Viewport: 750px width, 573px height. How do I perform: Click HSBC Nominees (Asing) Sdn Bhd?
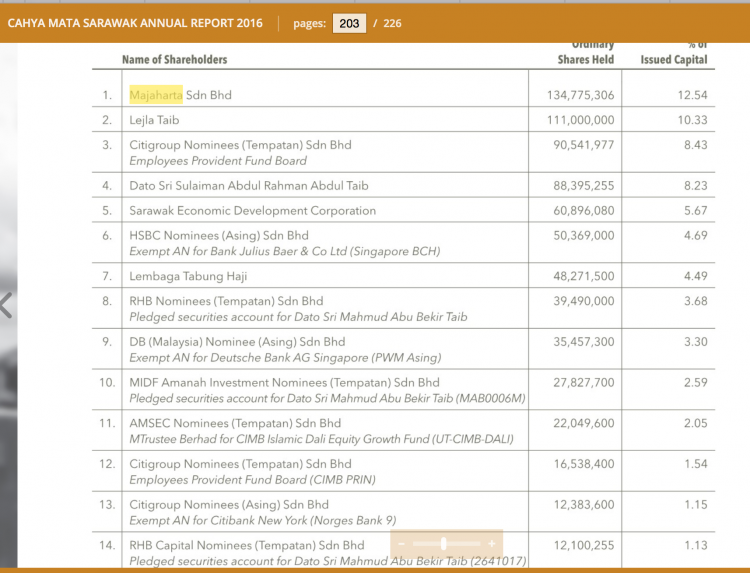click(219, 235)
